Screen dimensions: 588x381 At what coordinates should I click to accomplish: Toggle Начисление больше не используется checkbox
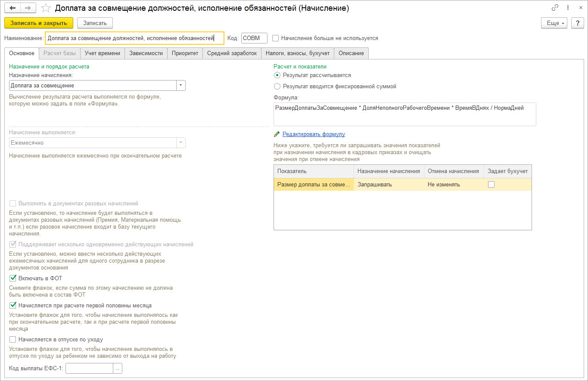[x=276, y=38]
